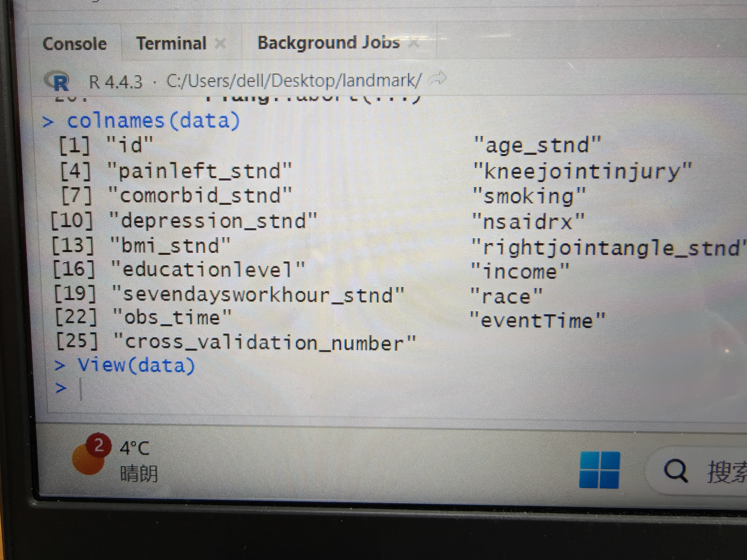Click the red notification badge showing 2
The image size is (747, 560).
99,446
